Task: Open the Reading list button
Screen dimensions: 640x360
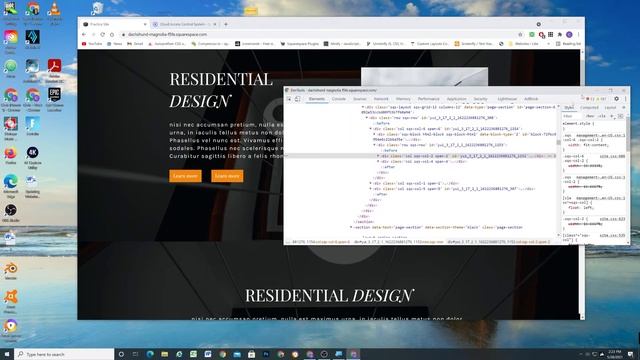Action: pos(568,44)
